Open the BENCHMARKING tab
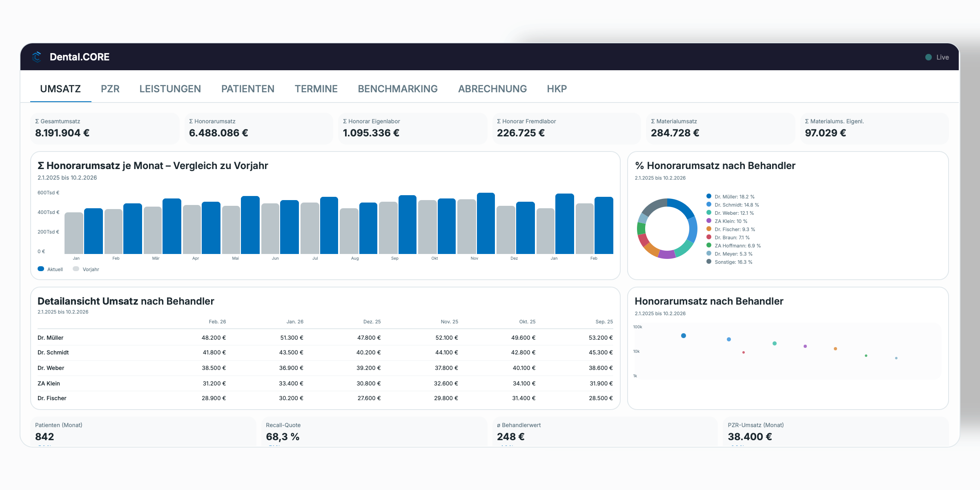The width and height of the screenshot is (980, 490). point(398,89)
